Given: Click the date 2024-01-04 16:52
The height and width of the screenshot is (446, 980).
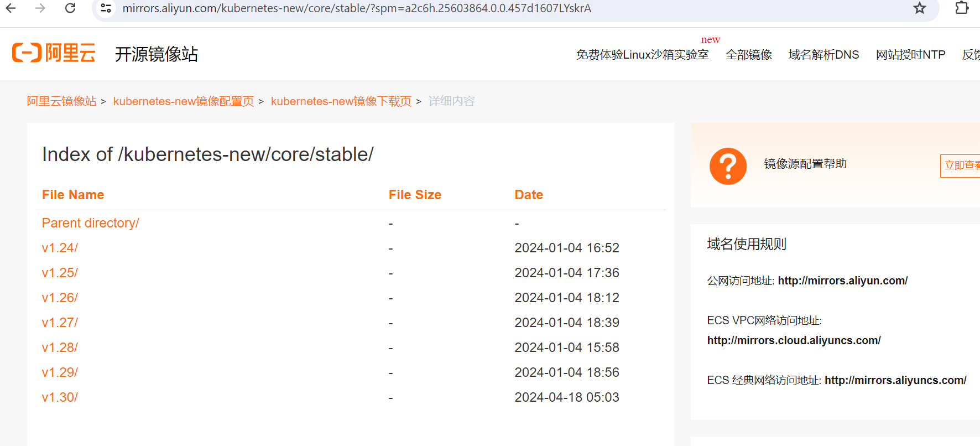Looking at the screenshot, I should [x=567, y=248].
